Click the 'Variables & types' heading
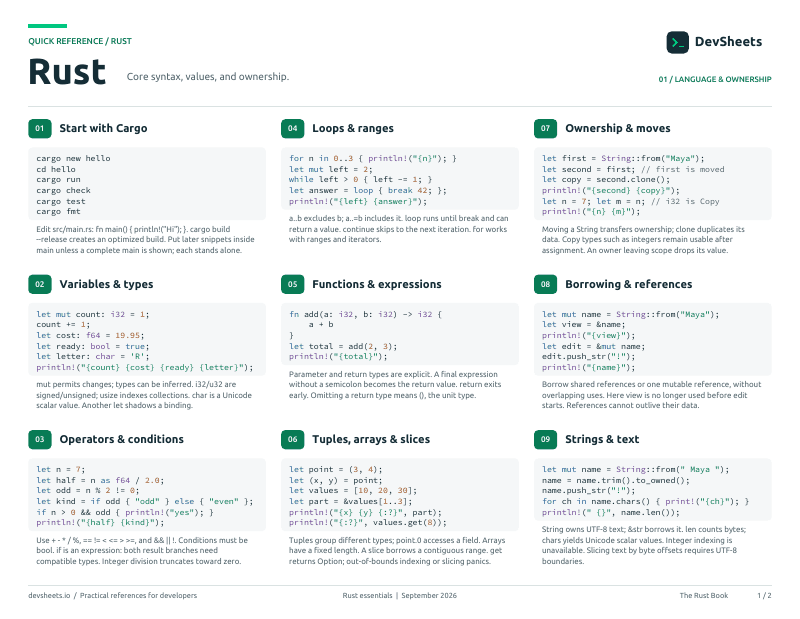 tap(106, 284)
